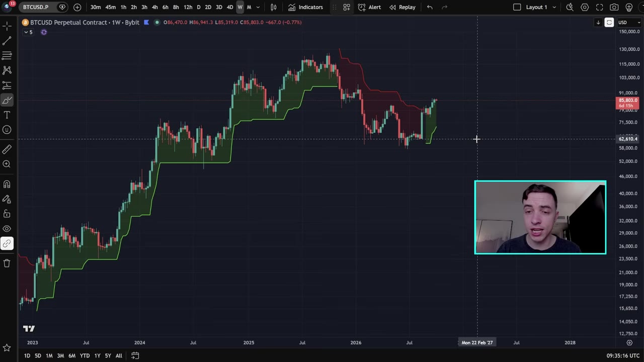
Task: Enter fullscreen mode
Action: coord(600,7)
